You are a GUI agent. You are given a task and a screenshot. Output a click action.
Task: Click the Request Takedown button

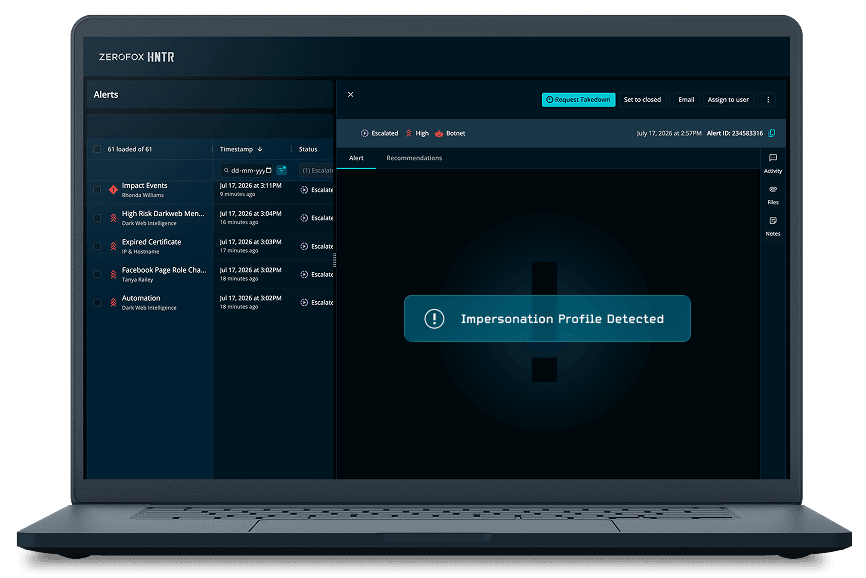click(578, 99)
